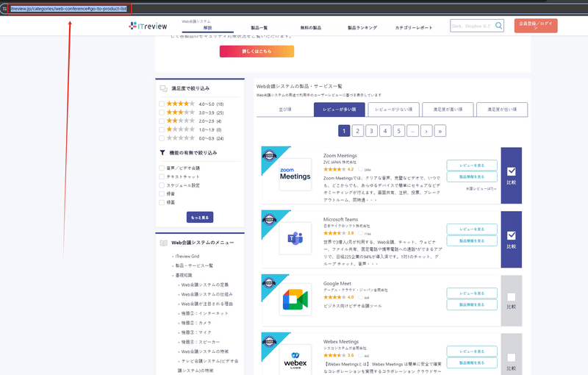The height and width of the screenshot is (375, 588).
Task: Select the レビューが多い順 sort tab
Action: 339,110
